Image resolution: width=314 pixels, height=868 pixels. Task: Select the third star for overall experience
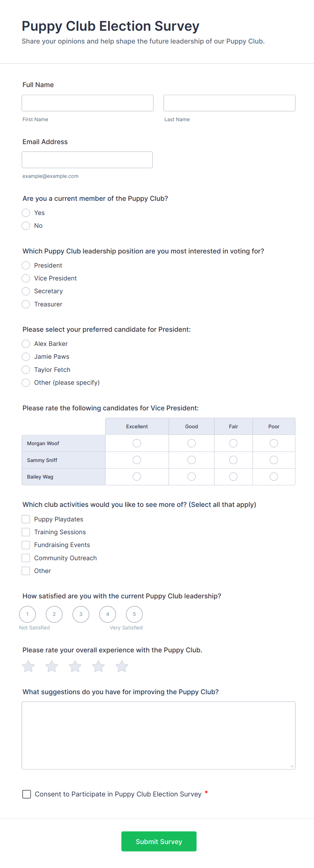pyautogui.click(x=75, y=667)
